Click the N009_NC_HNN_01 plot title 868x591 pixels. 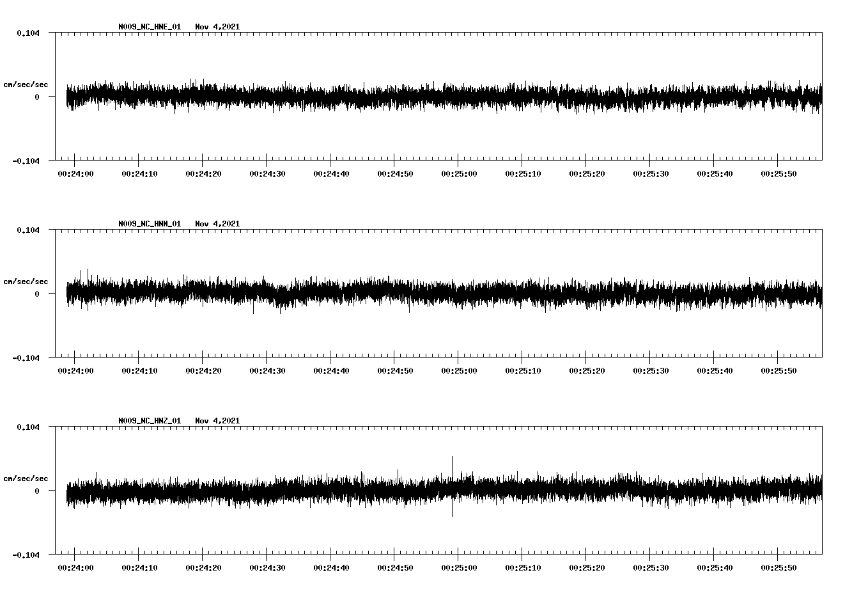(150, 224)
